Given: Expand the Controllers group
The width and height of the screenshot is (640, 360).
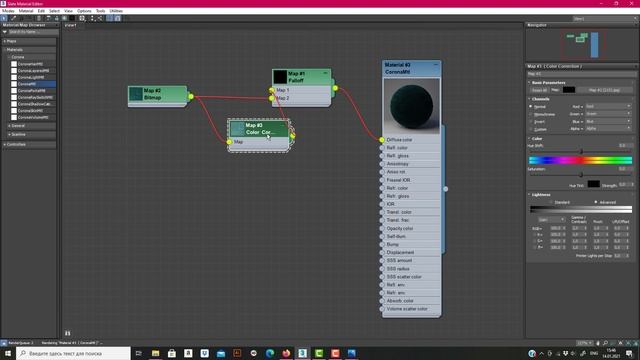Looking at the screenshot, I should point(4,144).
